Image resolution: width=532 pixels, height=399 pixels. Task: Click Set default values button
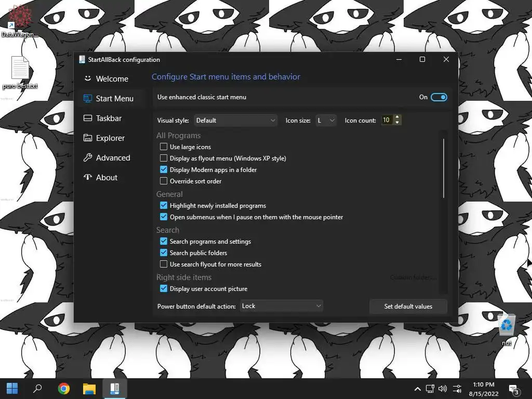tap(408, 307)
